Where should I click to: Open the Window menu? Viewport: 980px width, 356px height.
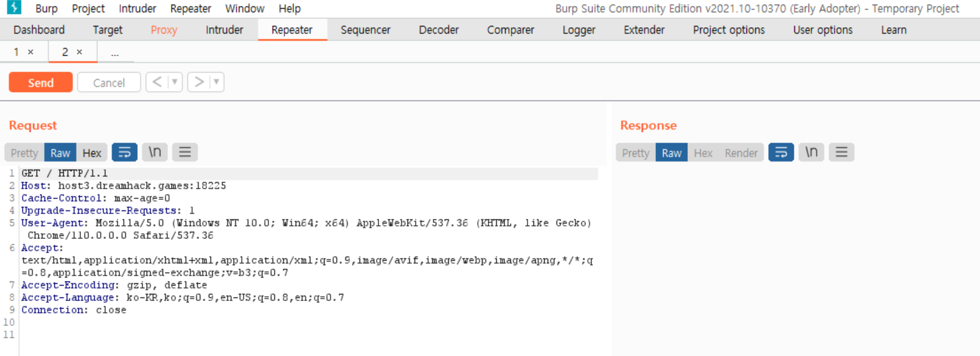point(244,8)
